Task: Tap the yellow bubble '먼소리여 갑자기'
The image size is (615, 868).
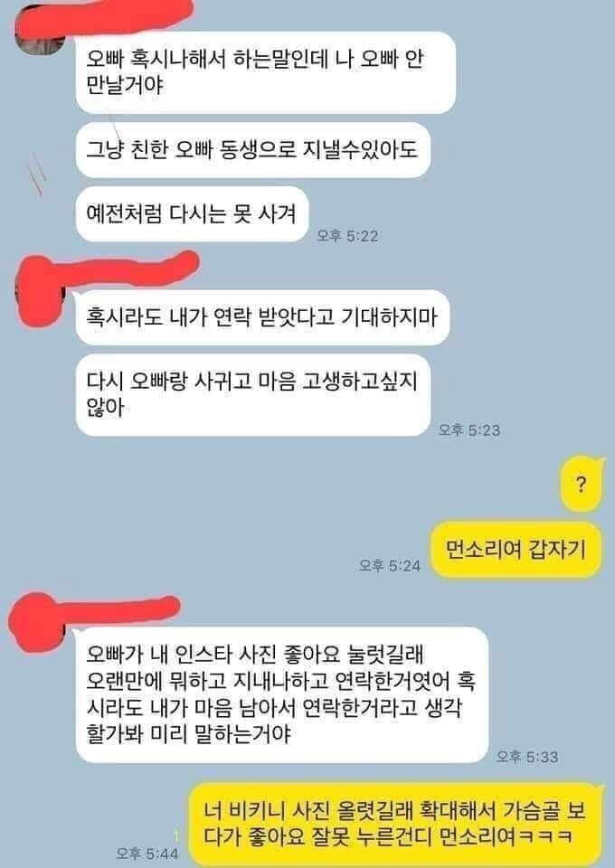Action: click(x=516, y=549)
